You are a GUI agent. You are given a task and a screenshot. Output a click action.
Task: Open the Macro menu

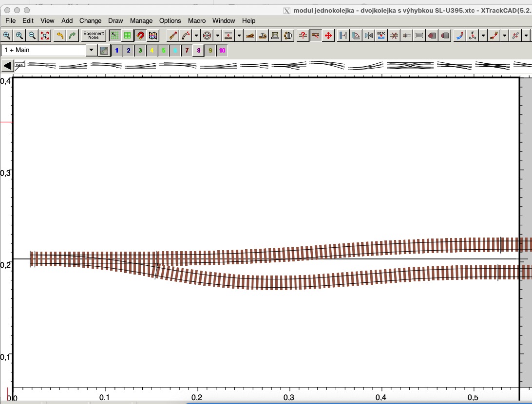(x=197, y=20)
